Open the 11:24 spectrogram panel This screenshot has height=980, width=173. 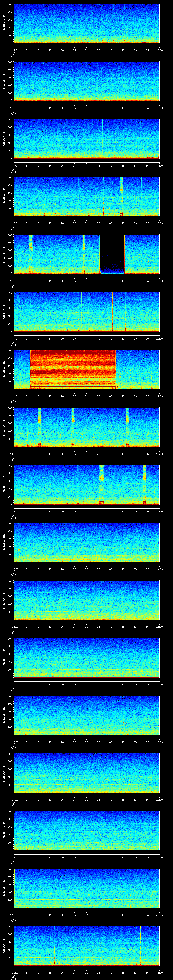click(86, 600)
